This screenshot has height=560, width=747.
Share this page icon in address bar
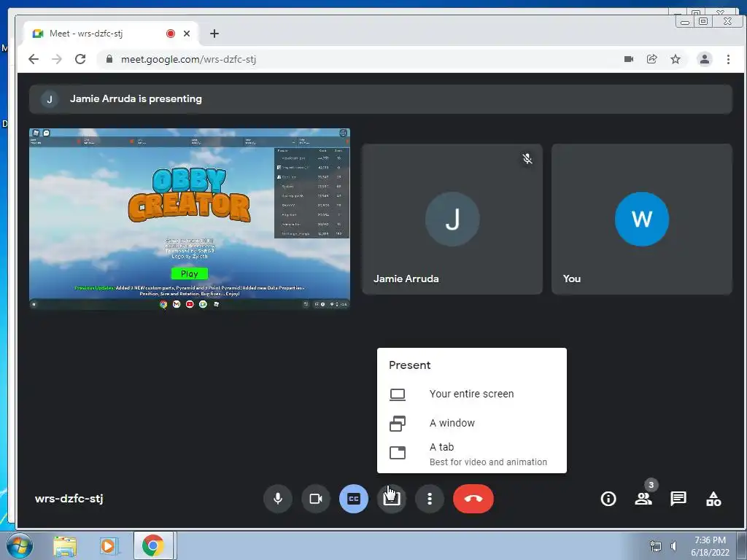point(651,59)
